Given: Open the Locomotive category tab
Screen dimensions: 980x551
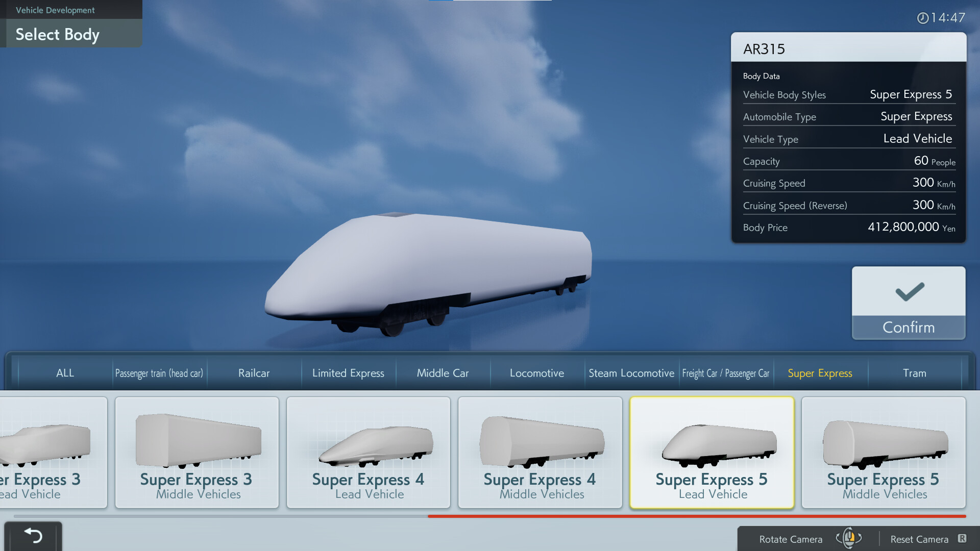Looking at the screenshot, I should [x=536, y=373].
